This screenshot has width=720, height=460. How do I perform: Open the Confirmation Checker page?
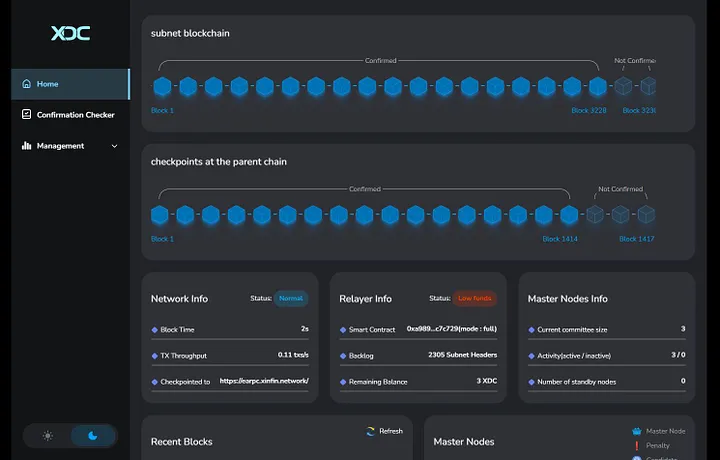tap(75, 115)
